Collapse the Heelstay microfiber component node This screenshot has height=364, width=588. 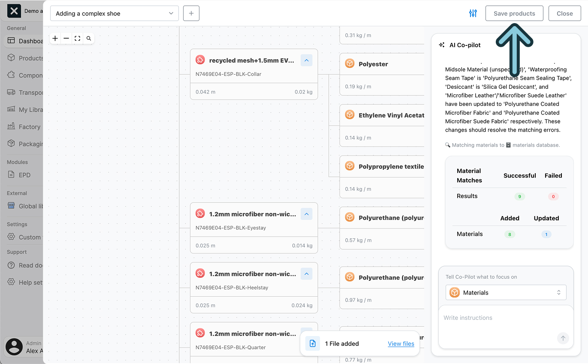click(x=306, y=274)
